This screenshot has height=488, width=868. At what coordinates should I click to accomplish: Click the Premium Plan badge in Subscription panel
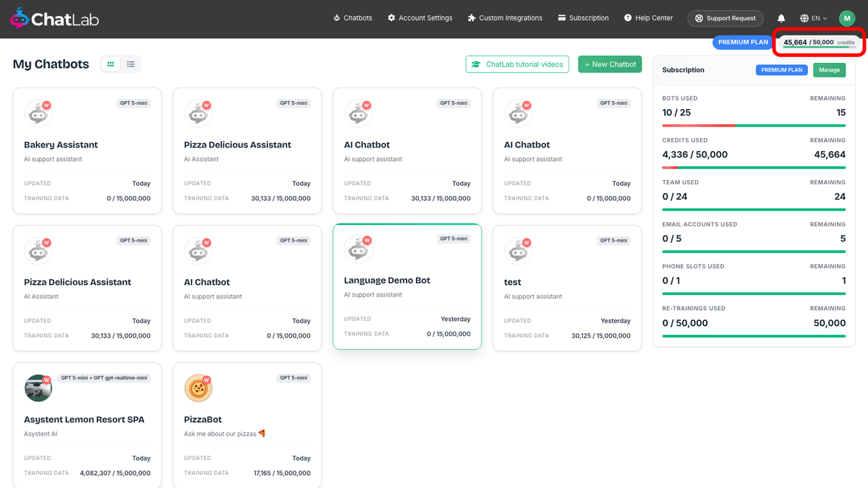pos(782,70)
